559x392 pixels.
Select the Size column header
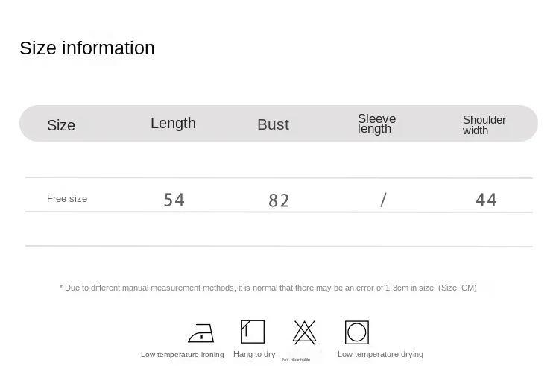61,125
